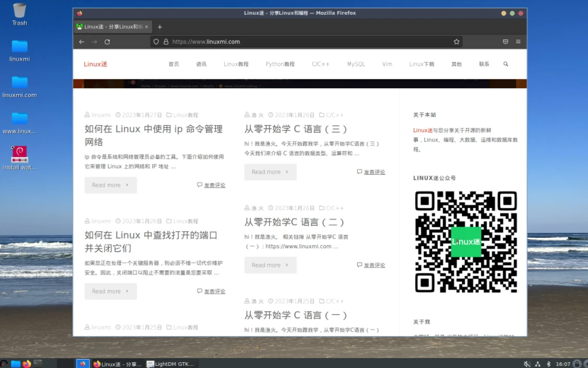Toggle the muted volume tray icon
Viewport: 588px width, 368px height.
(527, 364)
